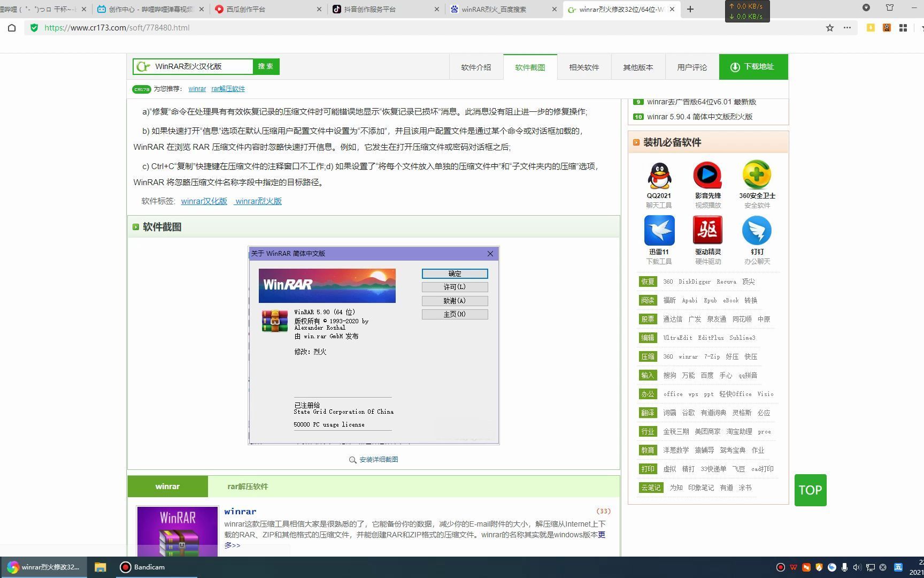Click the browser taskbar item winrar烈火修改32
The image size is (924, 578).
tap(43, 567)
